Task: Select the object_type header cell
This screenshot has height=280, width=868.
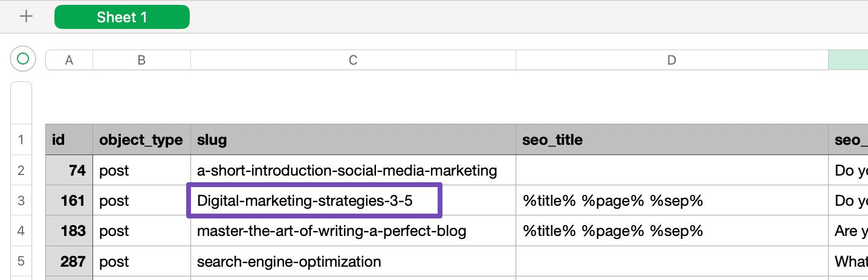Action: pos(141,140)
